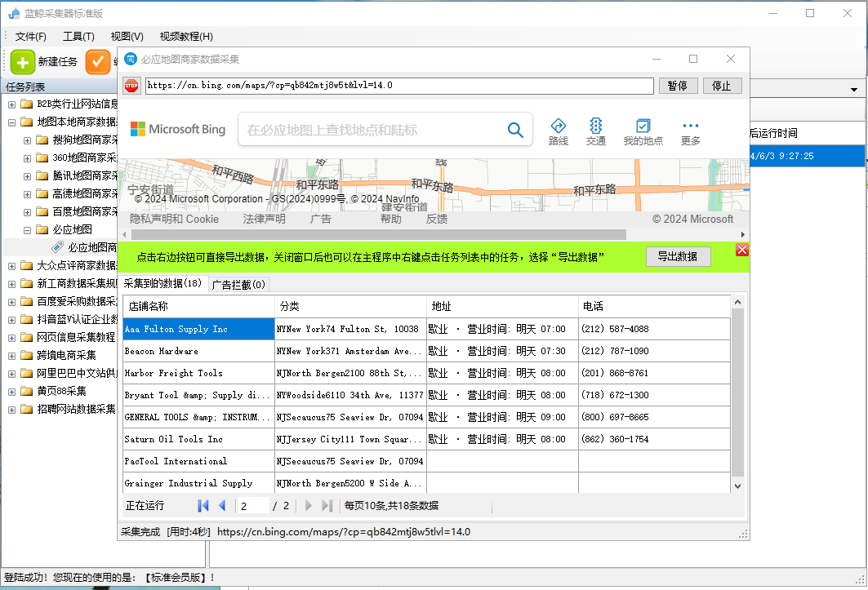Click the 跨境电商采集 folder icon

point(27,355)
